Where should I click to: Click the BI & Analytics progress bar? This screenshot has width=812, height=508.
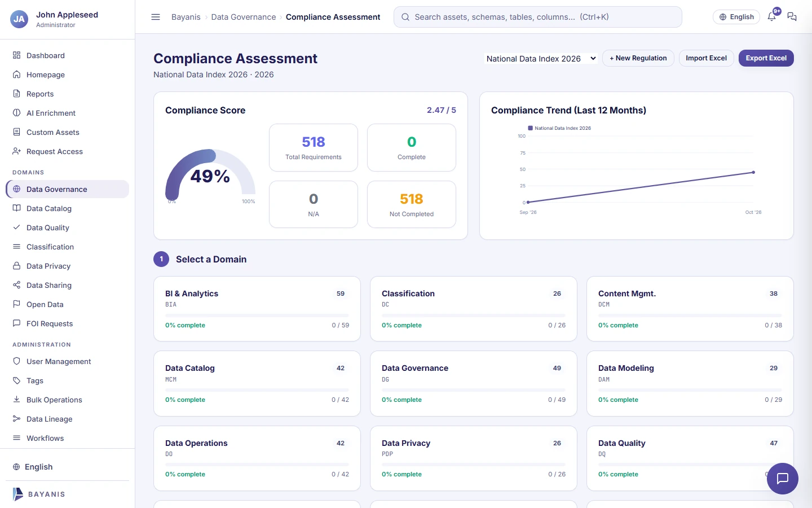[257, 316]
